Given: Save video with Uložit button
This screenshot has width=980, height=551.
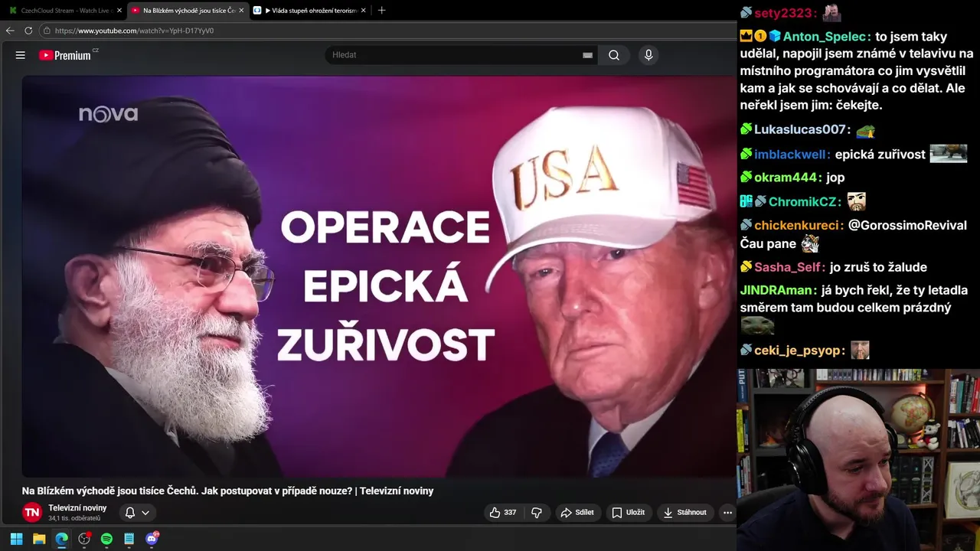Looking at the screenshot, I should 628,512.
